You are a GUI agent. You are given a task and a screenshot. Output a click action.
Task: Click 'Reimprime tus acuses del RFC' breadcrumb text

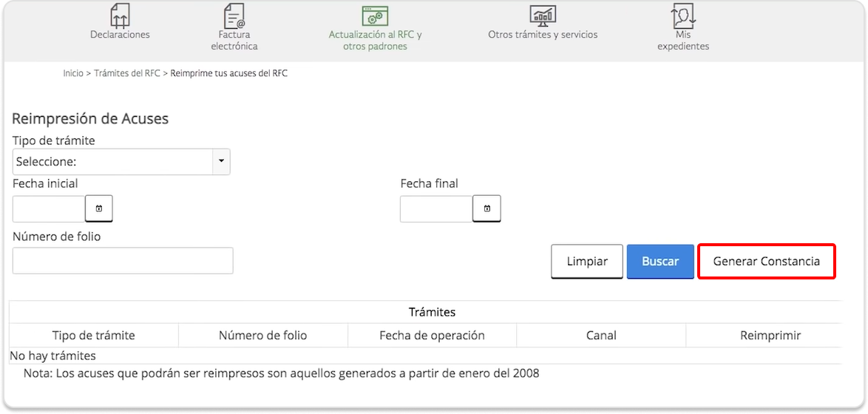[x=229, y=73]
